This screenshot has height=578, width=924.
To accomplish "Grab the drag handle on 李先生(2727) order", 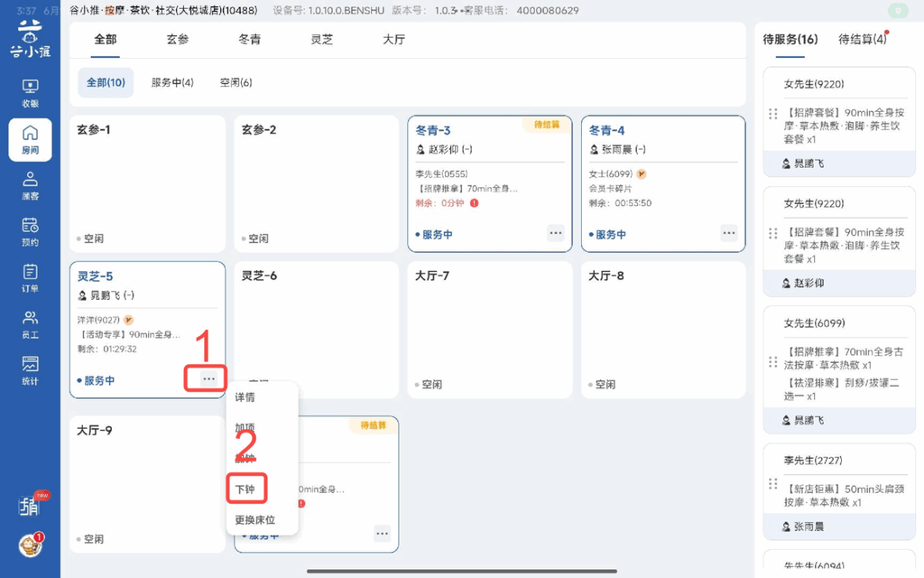I will pyautogui.click(x=773, y=484).
